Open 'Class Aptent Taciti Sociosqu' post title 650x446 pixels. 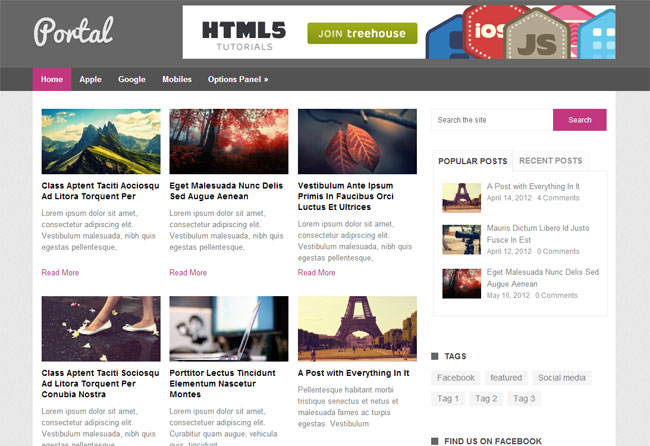100,383
